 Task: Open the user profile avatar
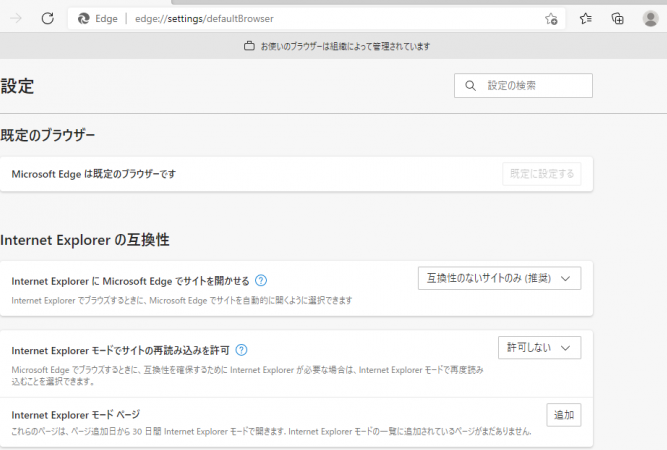point(650,19)
